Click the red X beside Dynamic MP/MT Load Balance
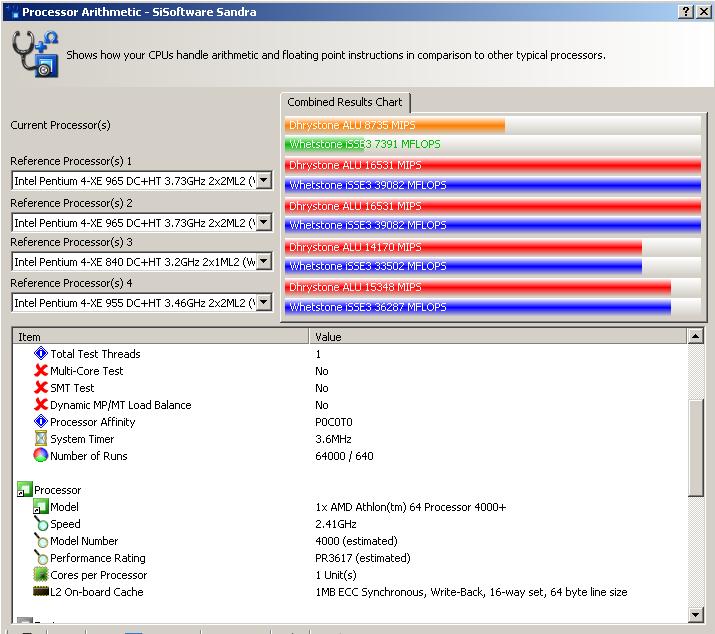Viewport: 715px width, 634px height. click(x=41, y=404)
